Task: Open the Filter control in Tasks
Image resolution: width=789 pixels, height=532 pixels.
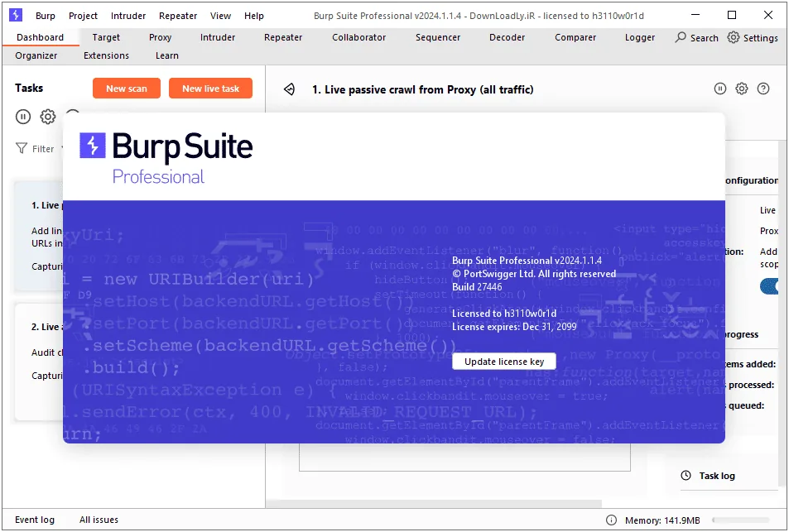Action: 36,148
